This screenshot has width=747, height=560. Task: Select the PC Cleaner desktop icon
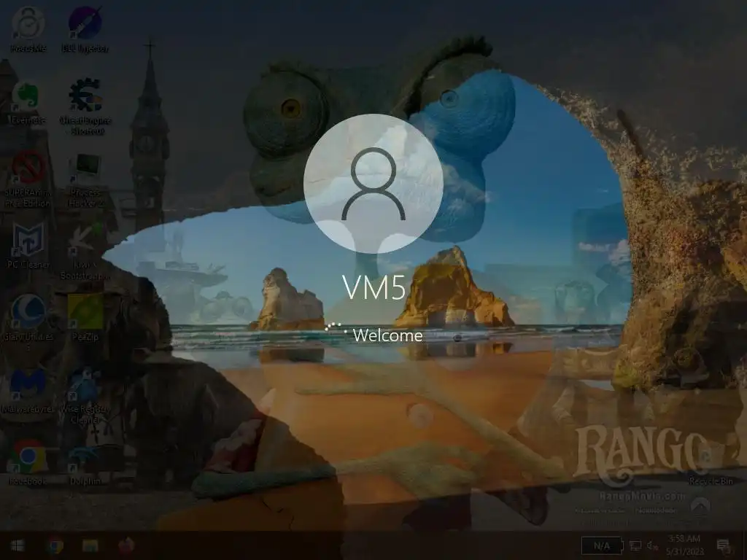(28, 245)
